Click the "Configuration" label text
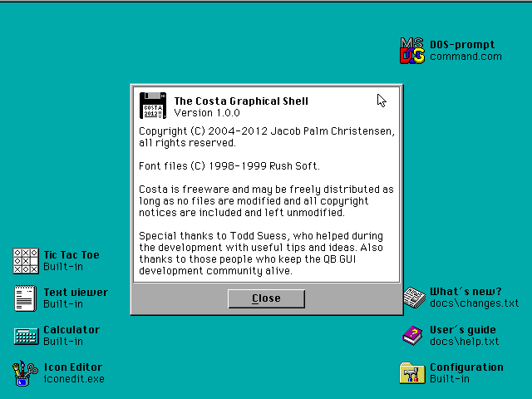 click(466, 367)
